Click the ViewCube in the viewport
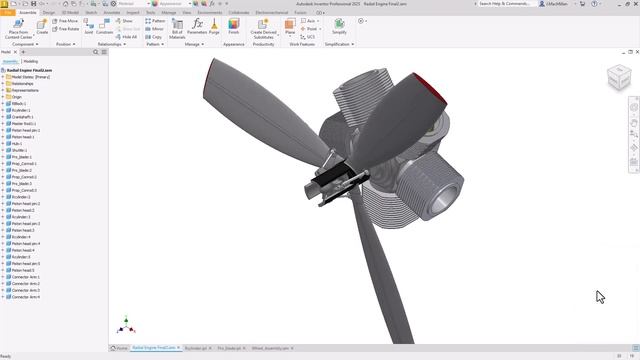Image resolution: width=640 pixels, height=360 pixels. [x=619, y=77]
